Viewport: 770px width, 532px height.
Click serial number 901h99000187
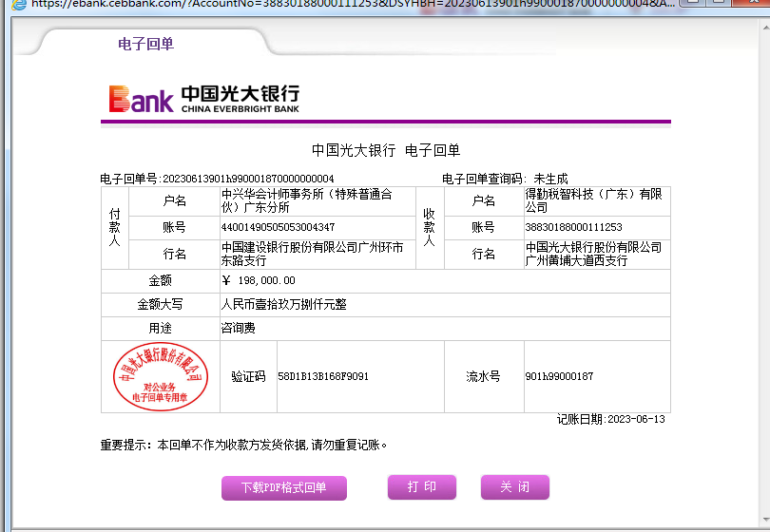(x=559, y=376)
